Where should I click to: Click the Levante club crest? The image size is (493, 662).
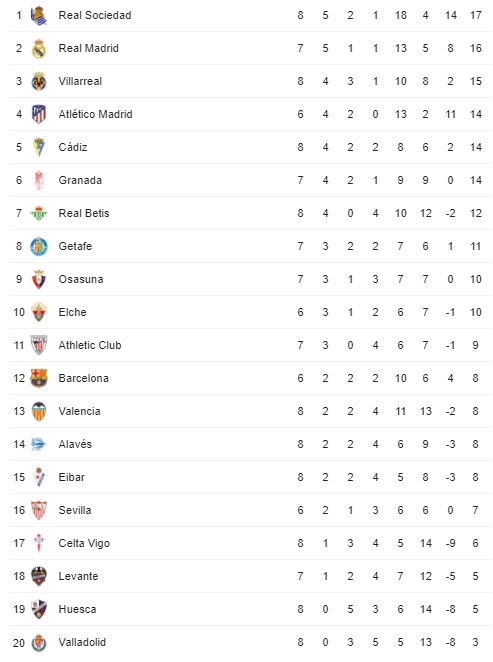[x=39, y=576]
